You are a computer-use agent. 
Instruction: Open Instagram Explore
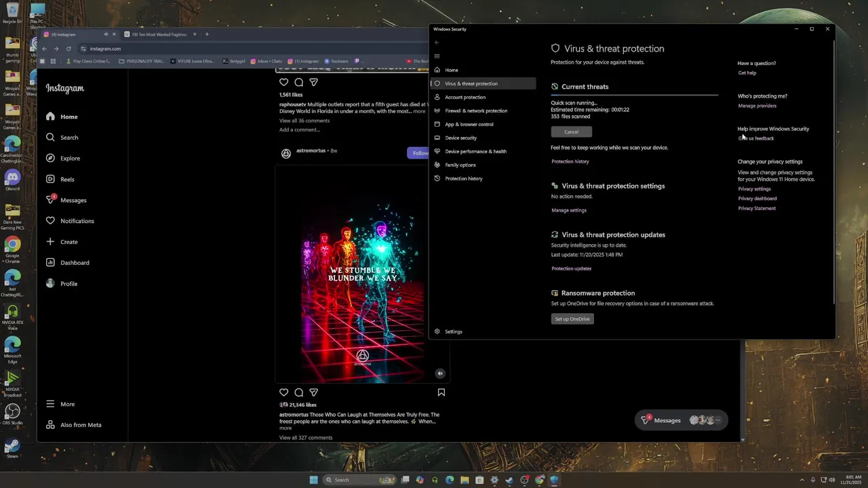(x=63, y=159)
